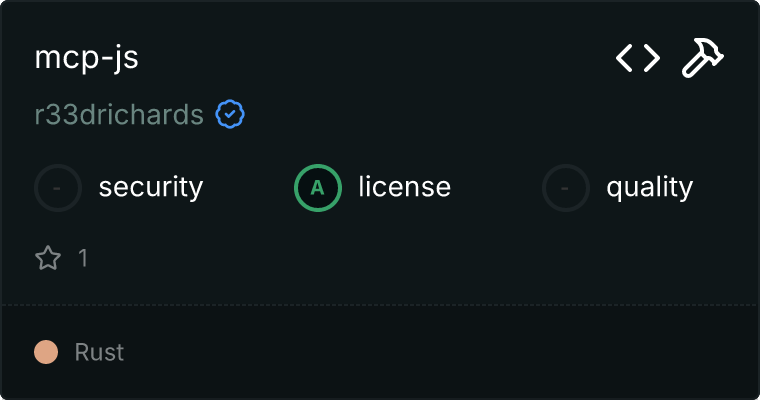Image resolution: width=760 pixels, height=400 pixels.
Task: Click the security grade dash circle
Action: pos(58,187)
